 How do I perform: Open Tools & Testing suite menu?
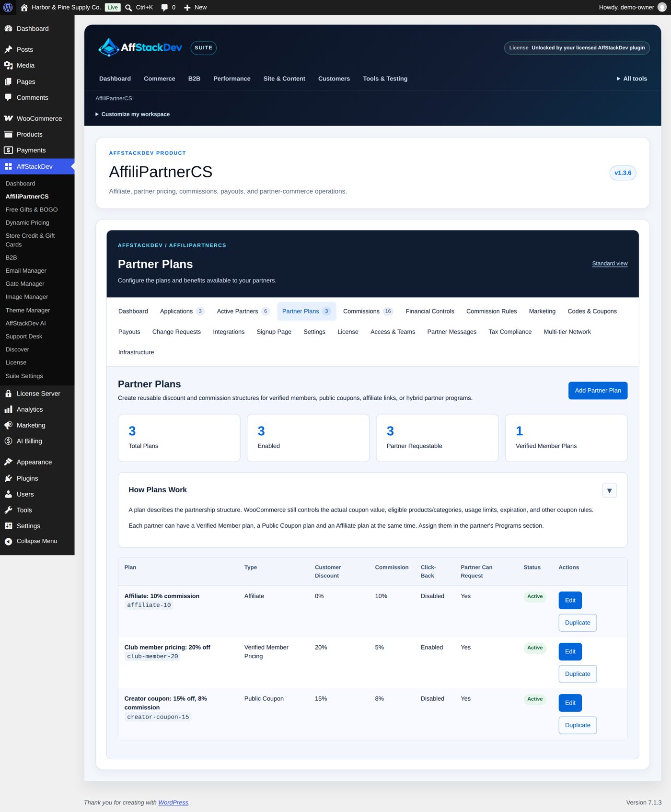point(385,79)
